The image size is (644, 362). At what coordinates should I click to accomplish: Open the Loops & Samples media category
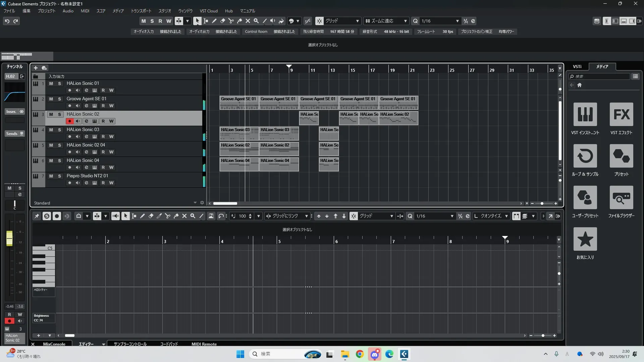585,156
